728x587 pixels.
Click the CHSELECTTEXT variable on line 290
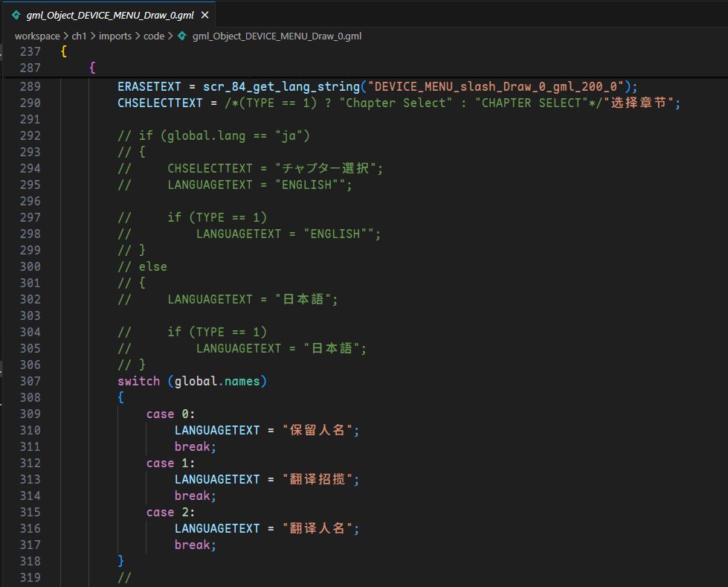tap(160, 103)
